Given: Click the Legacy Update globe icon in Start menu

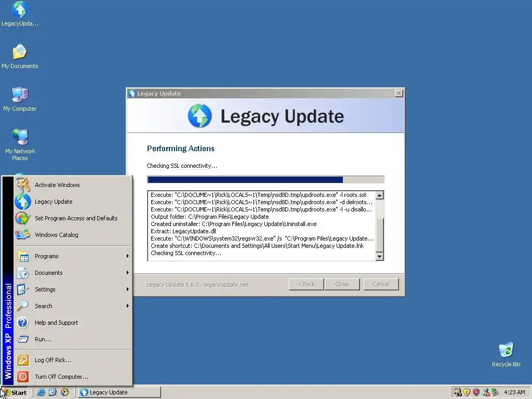Looking at the screenshot, I should point(23,202).
